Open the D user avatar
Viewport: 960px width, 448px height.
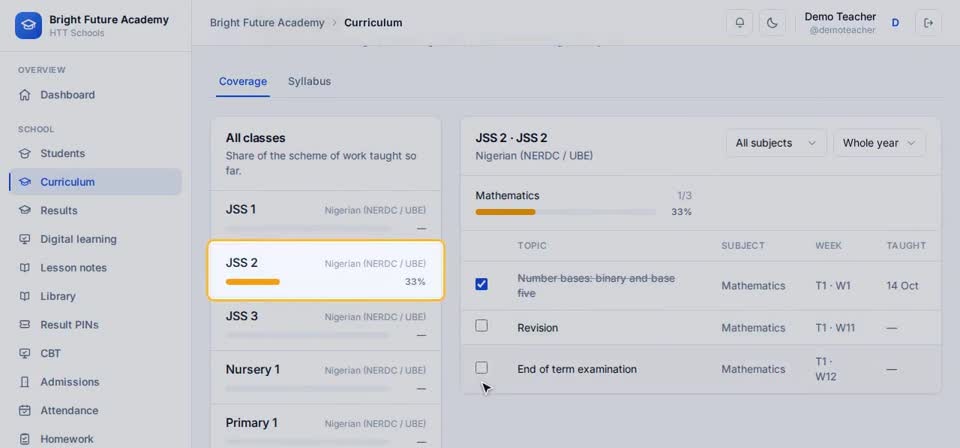(x=895, y=23)
